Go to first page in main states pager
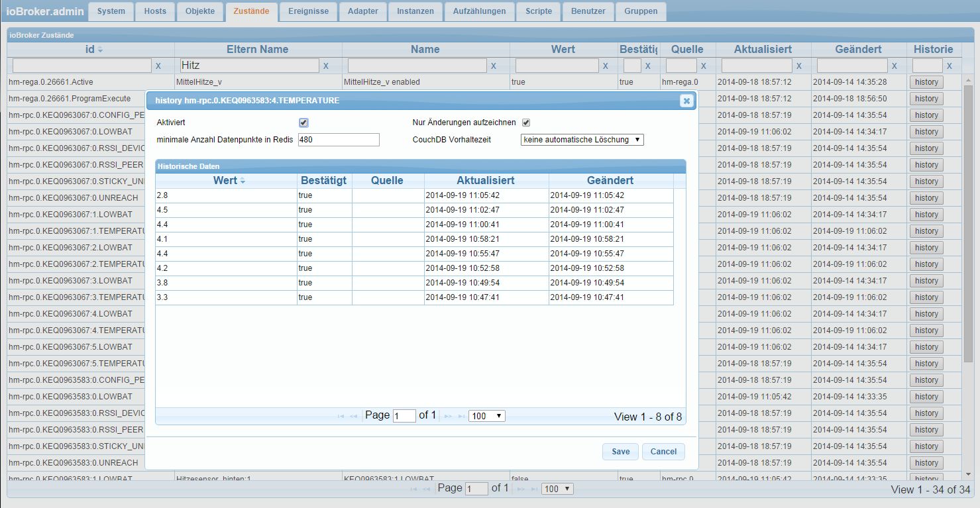 click(x=413, y=489)
